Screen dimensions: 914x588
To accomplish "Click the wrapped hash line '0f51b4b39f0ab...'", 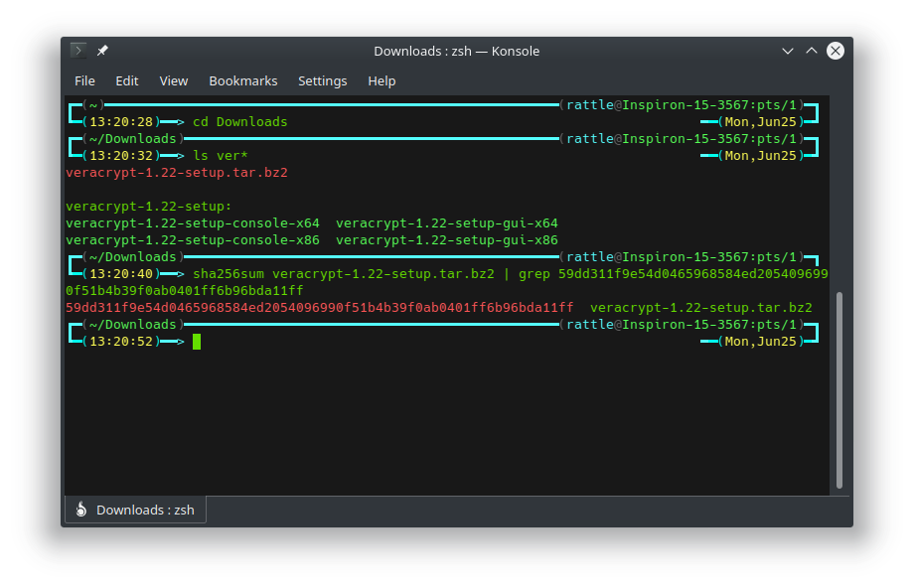I will click(x=184, y=291).
